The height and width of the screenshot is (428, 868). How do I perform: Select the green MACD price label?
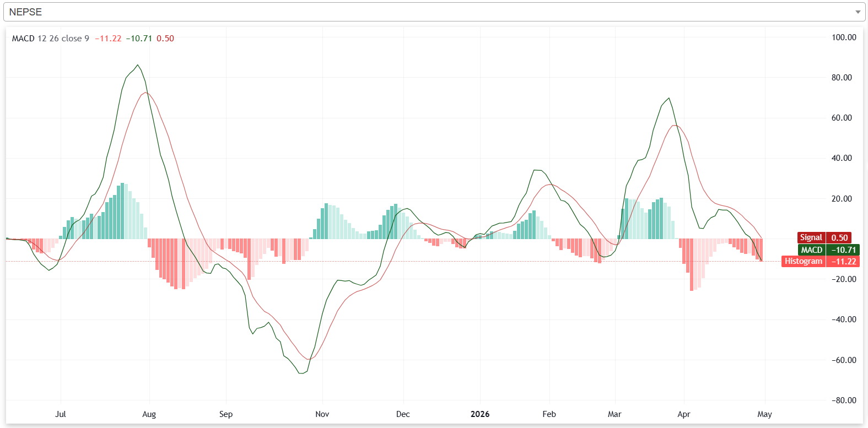point(811,250)
